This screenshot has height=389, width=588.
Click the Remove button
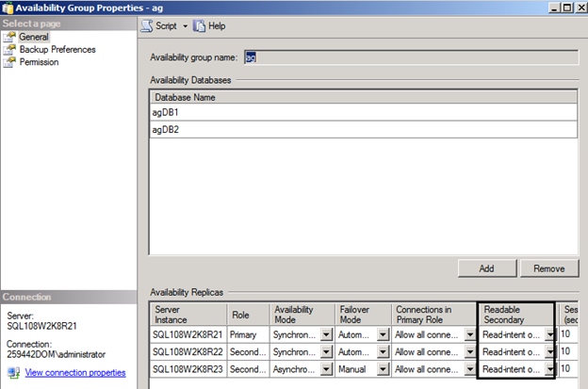(x=549, y=267)
